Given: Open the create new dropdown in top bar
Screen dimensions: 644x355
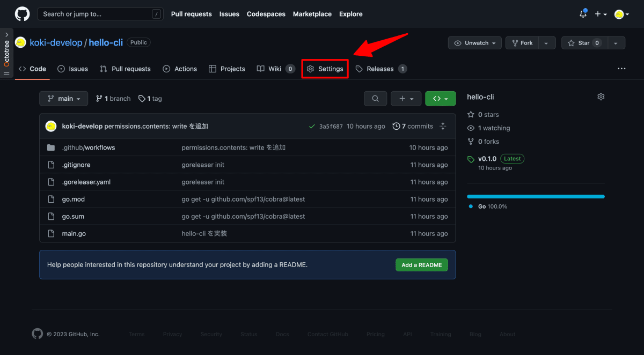Looking at the screenshot, I should click(x=601, y=13).
